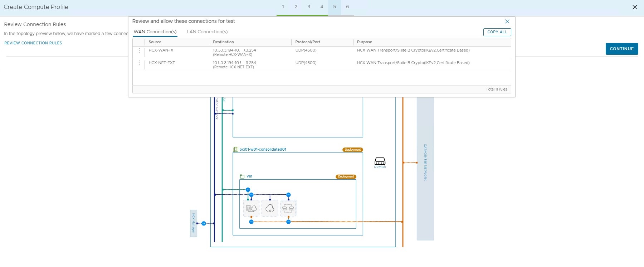The image size is (644, 267).
Task: Click the Protocol/Port column header
Action: 308,42
